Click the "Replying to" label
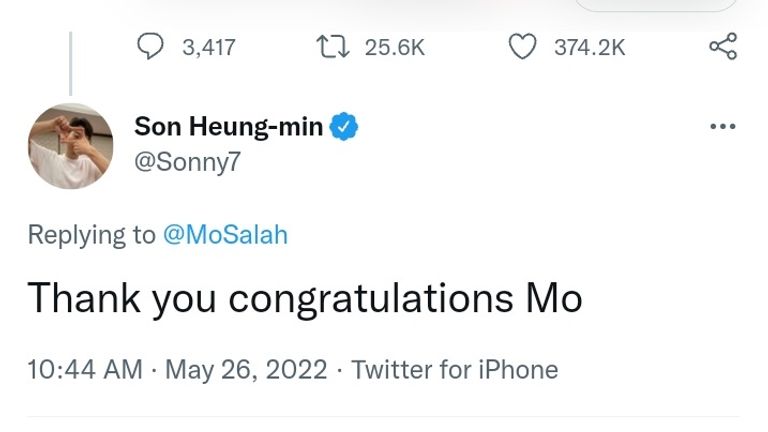The width and height of the screenshot is (768, 432). (x=91, y=234)
